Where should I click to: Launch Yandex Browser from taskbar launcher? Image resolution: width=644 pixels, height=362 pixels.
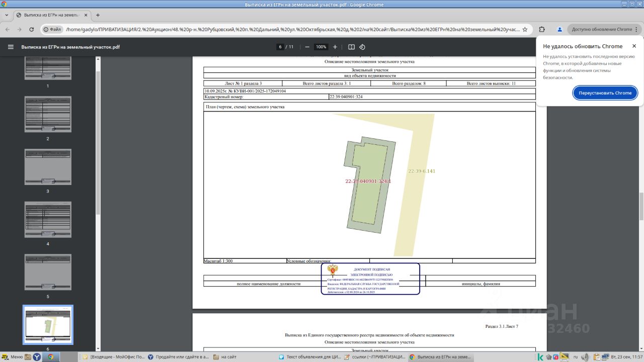point(37,357)
